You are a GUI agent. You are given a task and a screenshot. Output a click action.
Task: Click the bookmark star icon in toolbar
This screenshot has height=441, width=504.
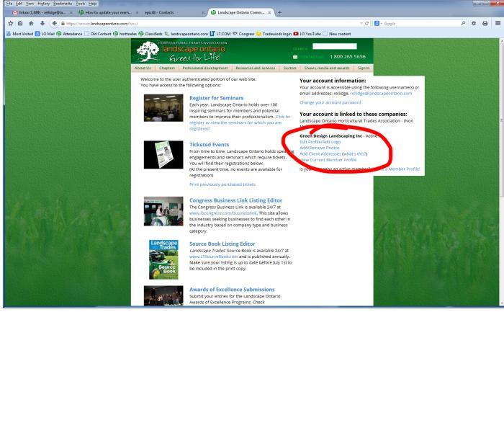(9, 23)
